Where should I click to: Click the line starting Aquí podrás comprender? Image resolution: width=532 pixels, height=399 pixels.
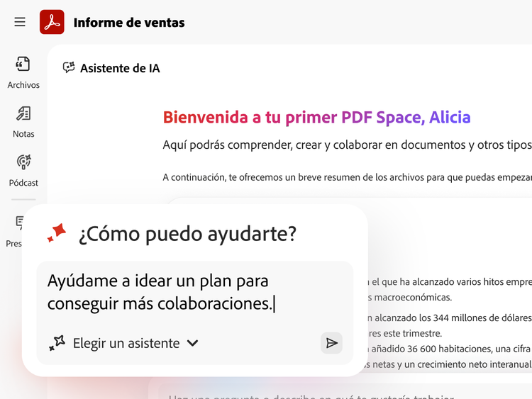click(347, 145)
